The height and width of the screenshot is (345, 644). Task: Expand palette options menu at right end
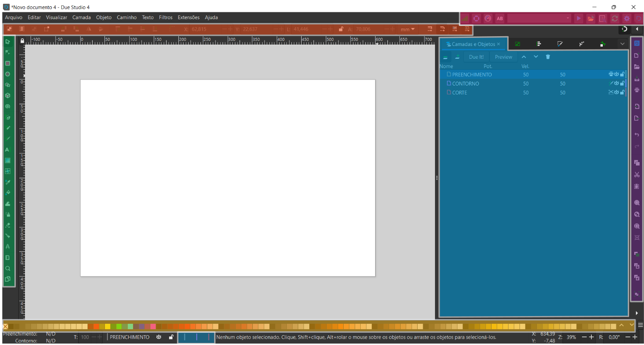(640, 325)
